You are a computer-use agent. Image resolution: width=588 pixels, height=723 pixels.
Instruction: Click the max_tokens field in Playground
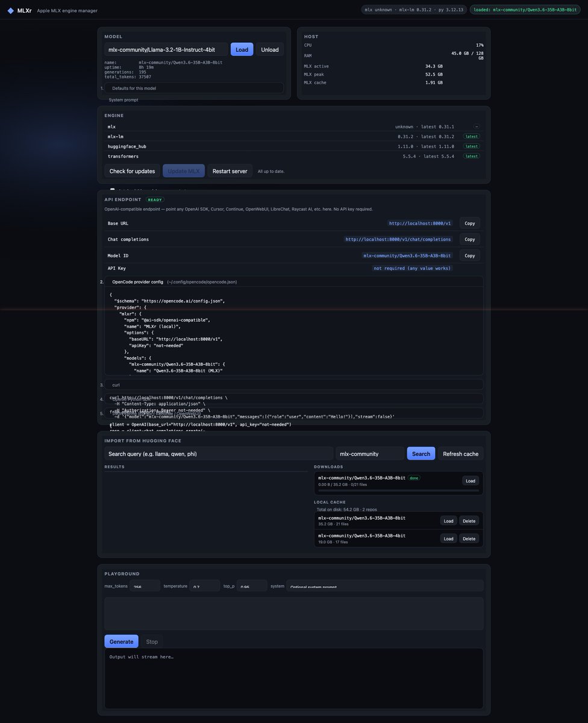(145, 586)
